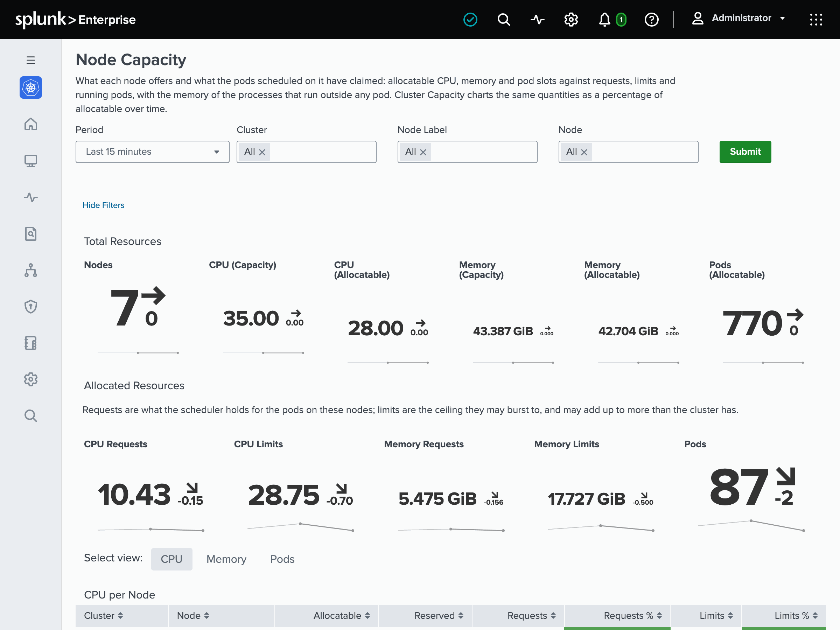Open search from the top bar
The width and height of the screenshot is (840, 630).
pyautogui.click(x=504, y=19)
